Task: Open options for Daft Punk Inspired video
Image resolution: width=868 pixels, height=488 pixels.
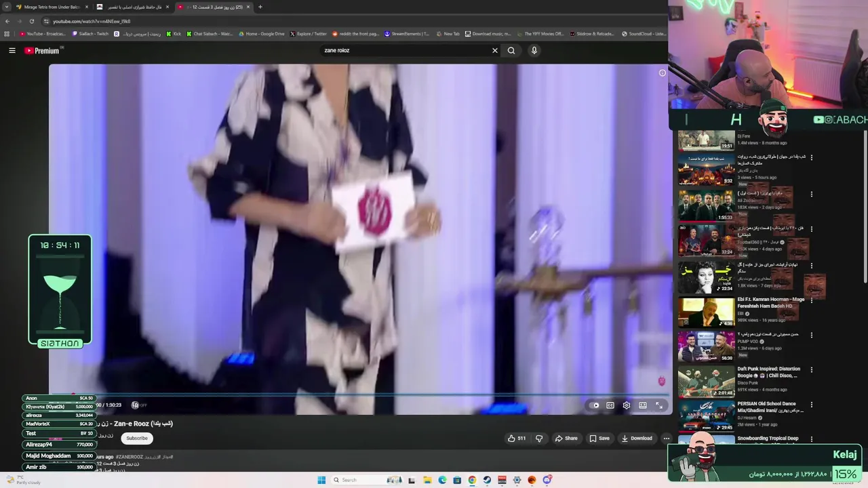Action: [811, 370]
